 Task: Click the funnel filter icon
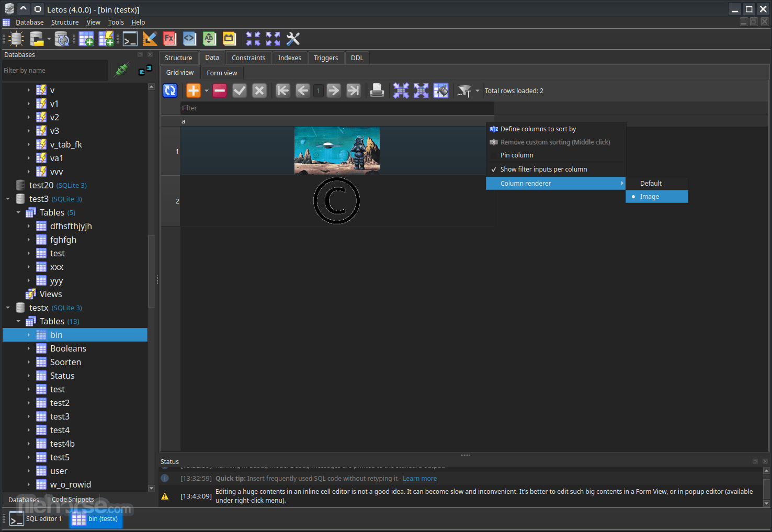point(464,91)
